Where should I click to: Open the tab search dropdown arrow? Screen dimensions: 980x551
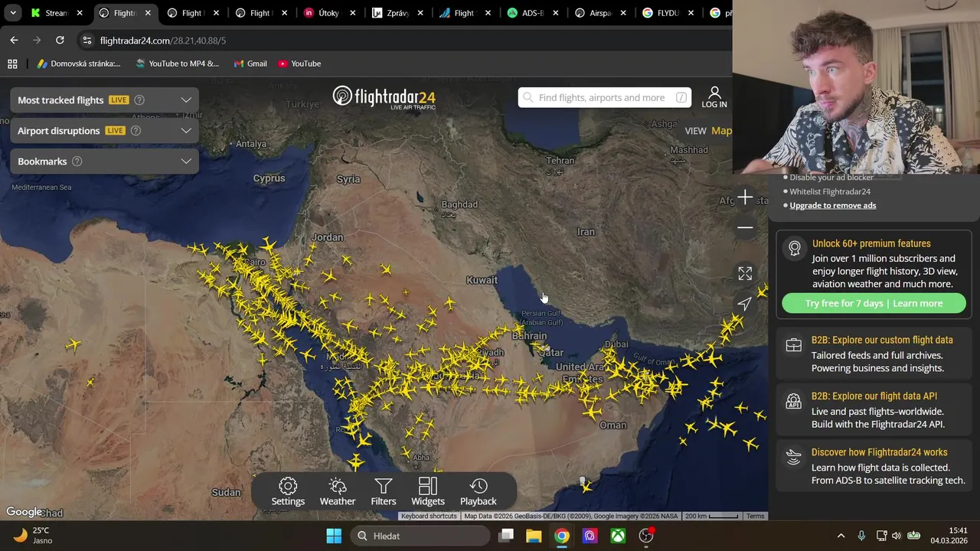coord(13,13)
